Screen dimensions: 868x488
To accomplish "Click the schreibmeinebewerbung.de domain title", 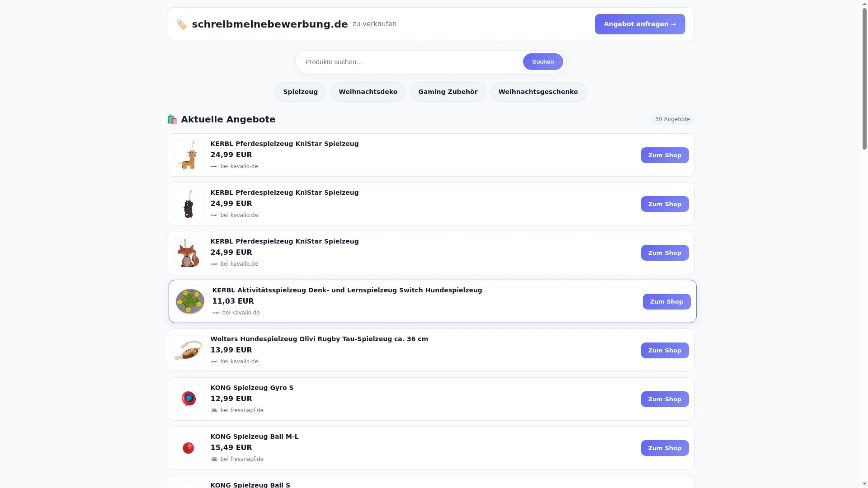I will pyautogui.click(x=270, y=24).
